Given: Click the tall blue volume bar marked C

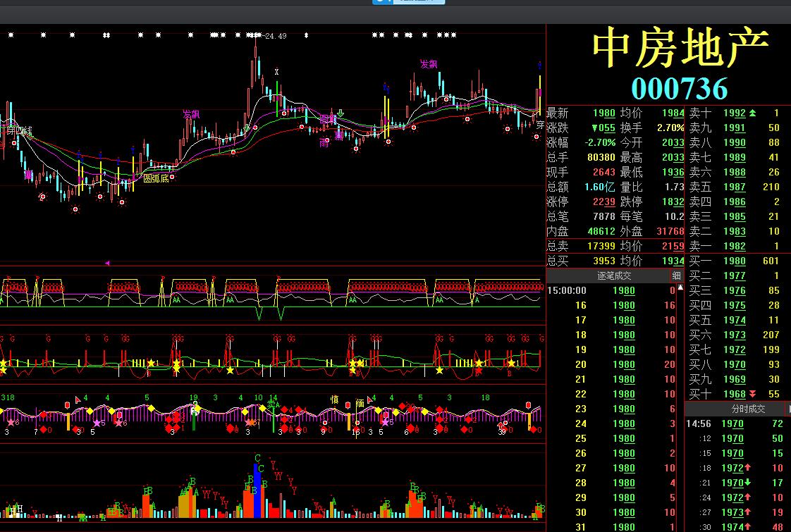Looking at the screenshot, I should point(257,490).
